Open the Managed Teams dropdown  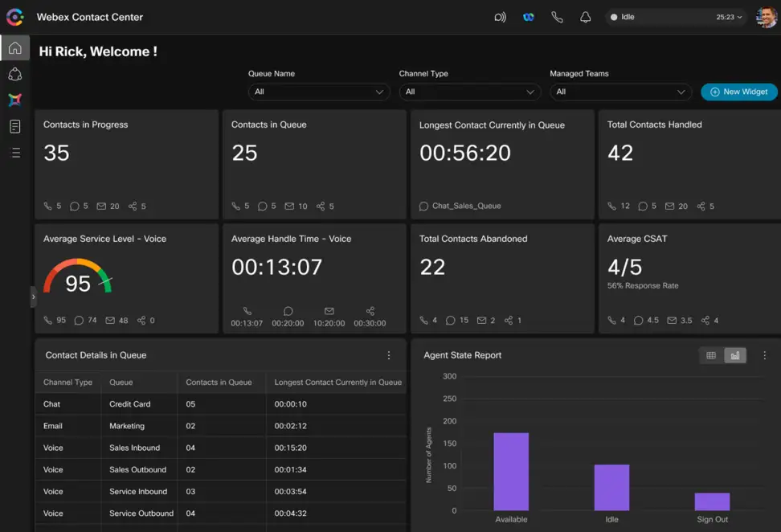(620, 92)
